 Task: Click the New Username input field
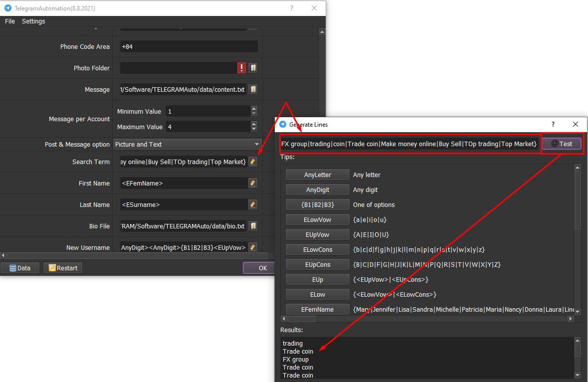pos(184,247)
